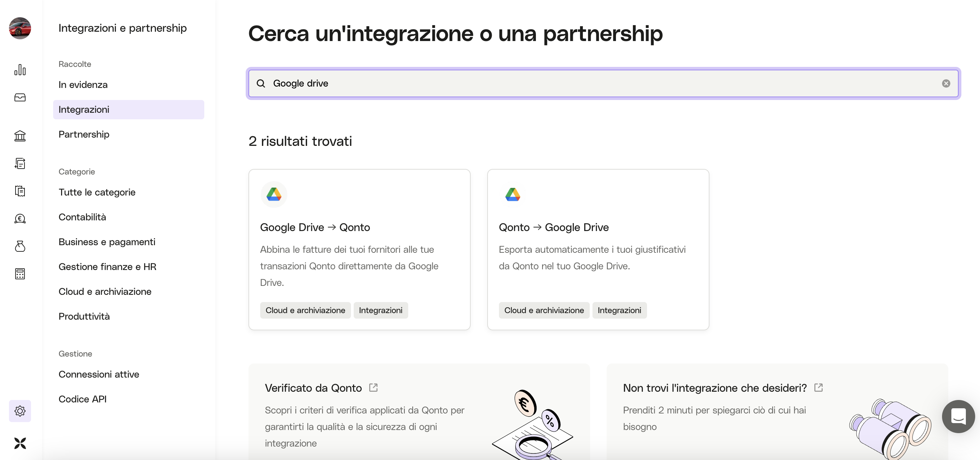The width and height of the screenshot is (980, 460).
Task: Open the Google Drive → Qonto integration card
Action: point(359,249)
